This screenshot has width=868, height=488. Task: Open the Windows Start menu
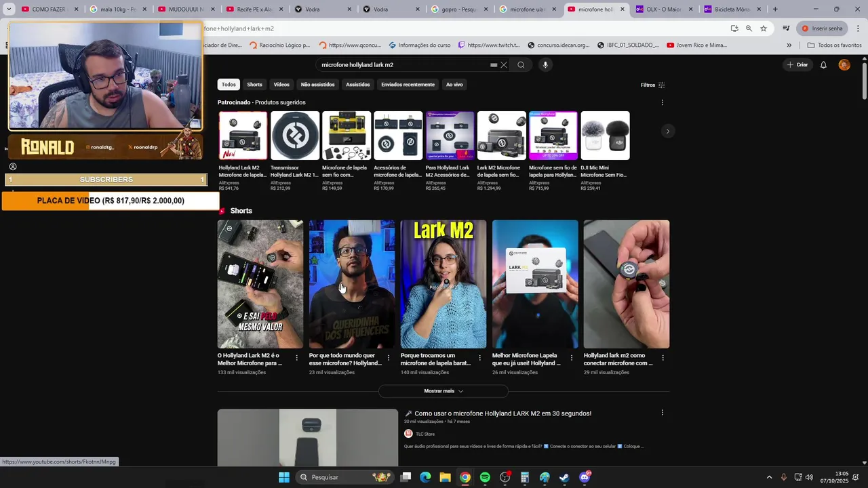tap(284, 477)
